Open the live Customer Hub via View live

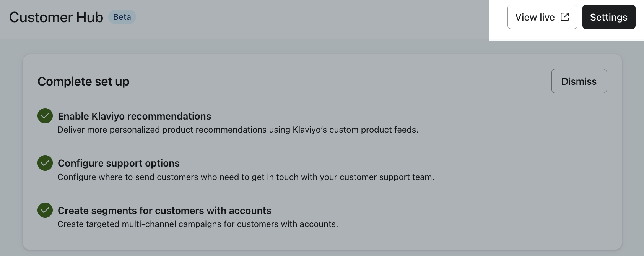click(535, 17)
